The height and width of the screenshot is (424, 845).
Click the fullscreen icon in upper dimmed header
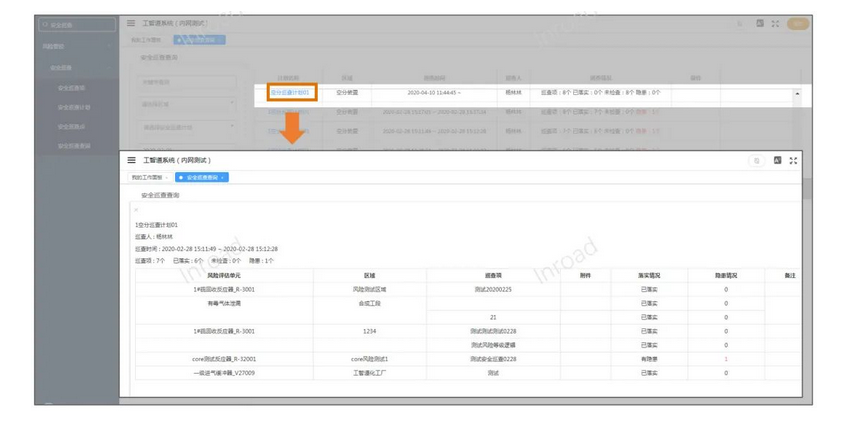(x=775, y=23)
